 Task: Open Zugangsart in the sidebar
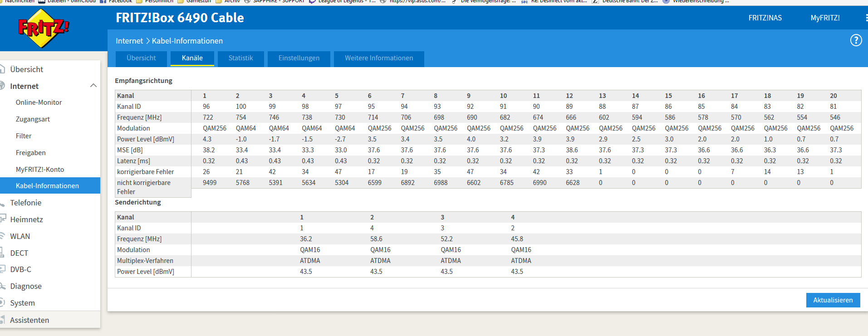click(x=33, y=119)
